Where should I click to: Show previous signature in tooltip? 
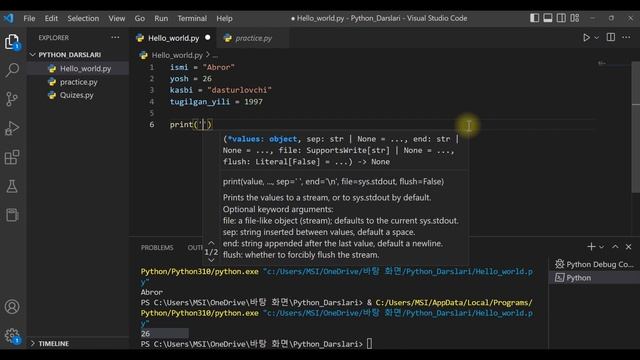211,243
